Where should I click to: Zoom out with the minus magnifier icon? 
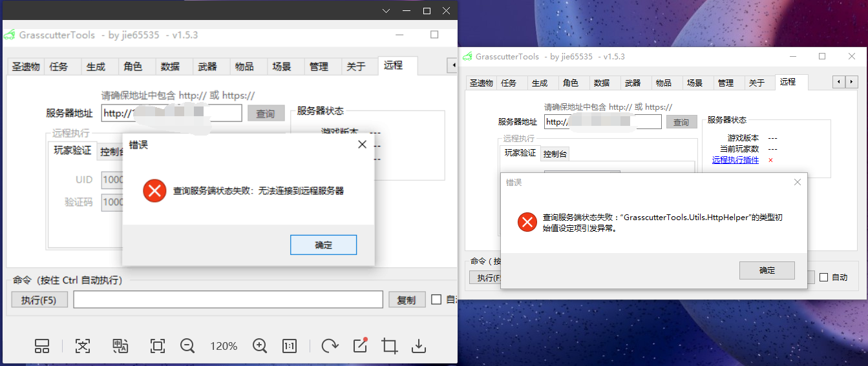pos(188,346)
